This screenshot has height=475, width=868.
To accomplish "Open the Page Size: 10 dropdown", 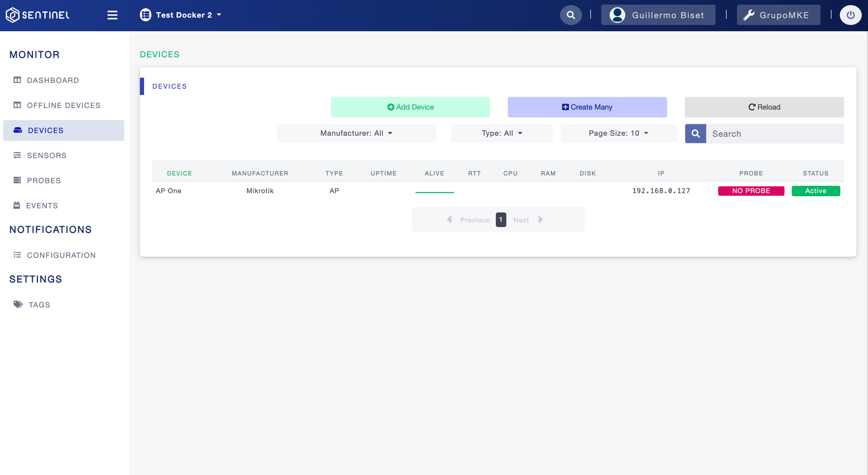I will click(x=618, y=133).
